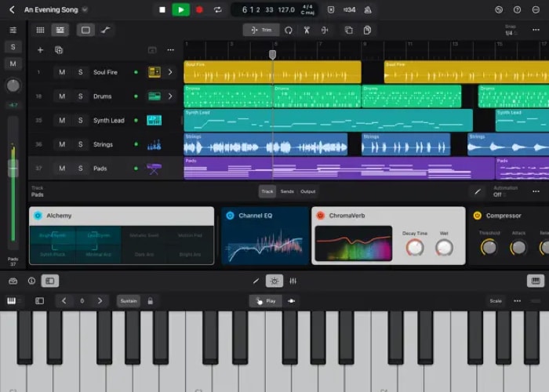Click the Drums track instrument icon
Screen dimensions: 549x392
pyautogui.click(x=154, y=96)
